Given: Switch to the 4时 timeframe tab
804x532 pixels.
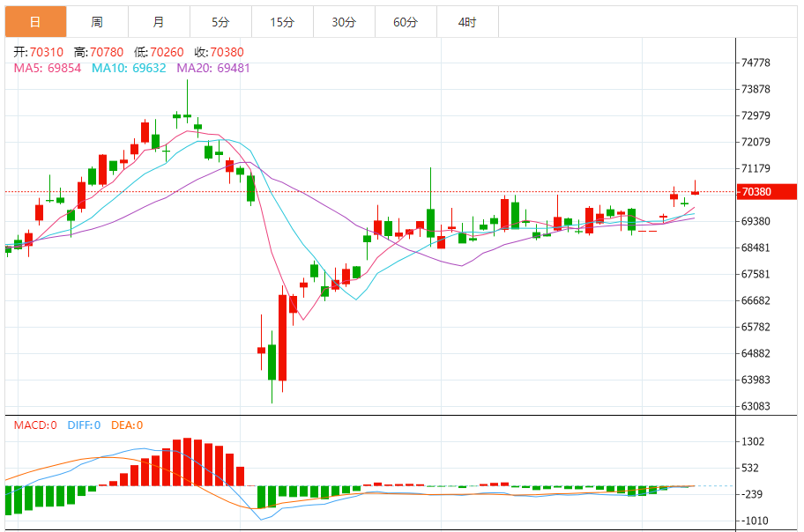Looking at the screenshot, I should [467, 22].
